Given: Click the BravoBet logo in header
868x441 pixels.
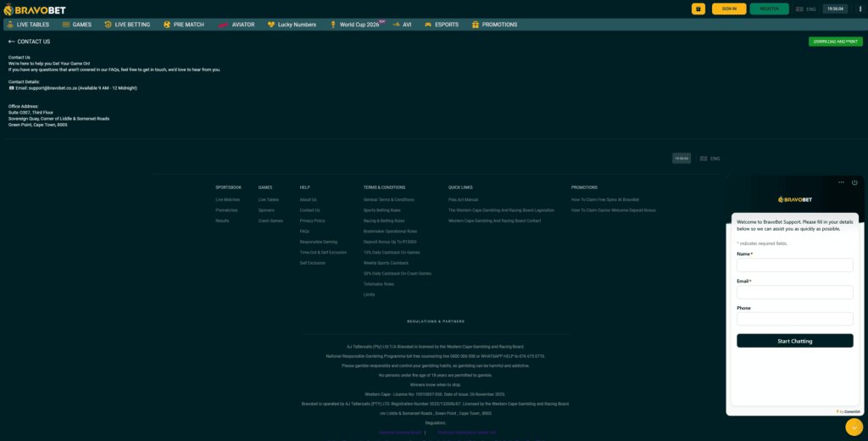Looking at the screenshot, I should point(34,9).
